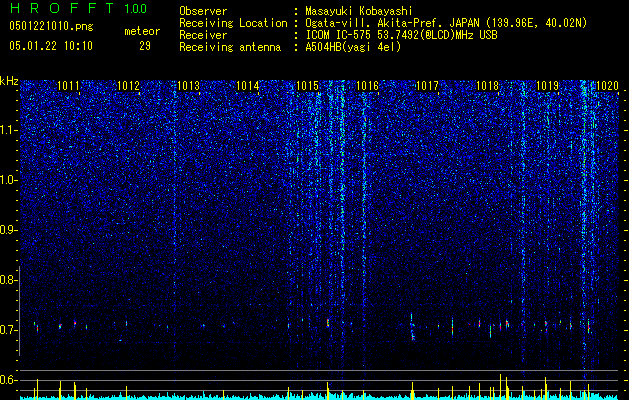Click the 0.8 kHz axis label

(8, 280)
